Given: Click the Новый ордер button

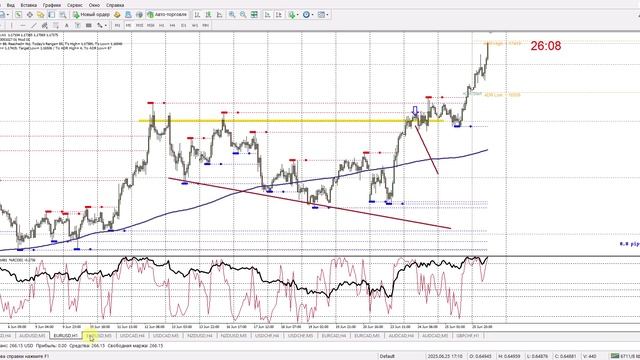Looking at the screenshot, I should pyautogui.click(x=91, y=15).
